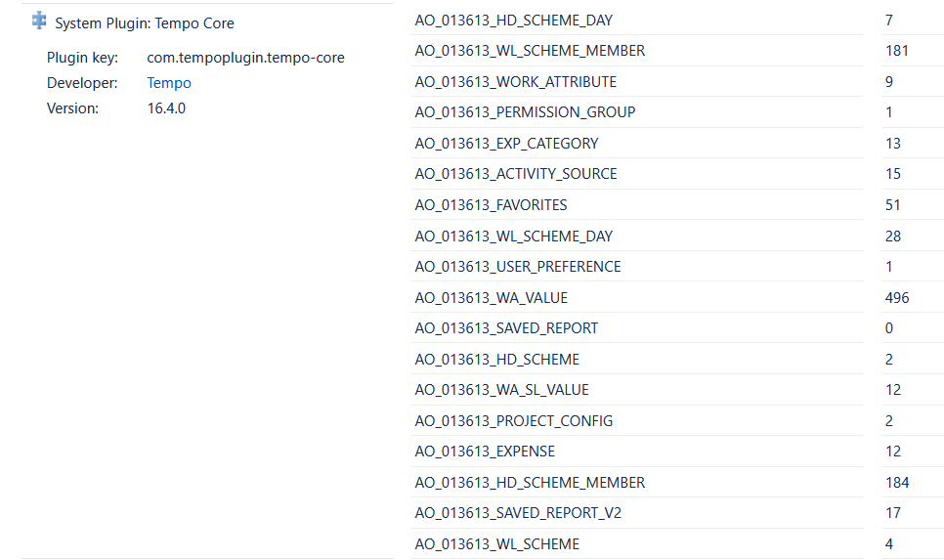Image resolution: width=944 pixels, height=560 pixels.
Task: Select the System Plugin: Tempo Core heading
Action: pos(145,22)
